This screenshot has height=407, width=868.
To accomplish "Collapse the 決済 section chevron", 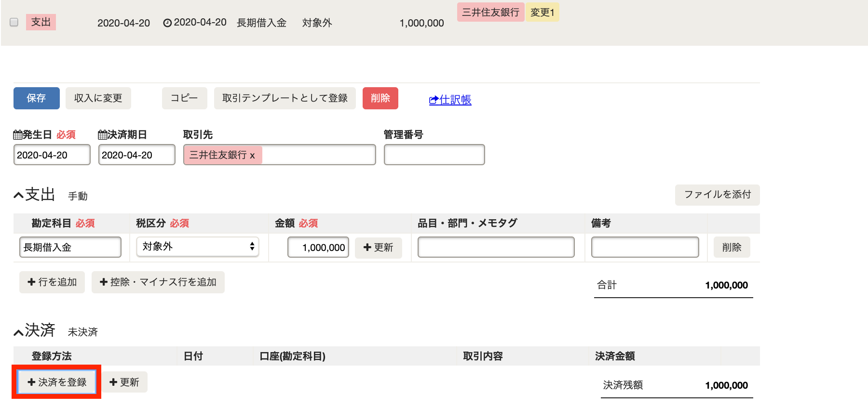I will 19,332.
